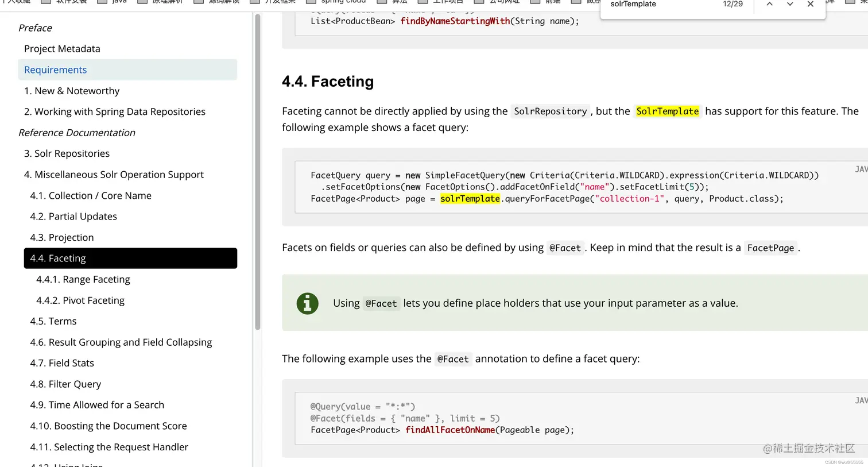Open '4.9. Time Allowed for a Search'

(x=97, y=405)
